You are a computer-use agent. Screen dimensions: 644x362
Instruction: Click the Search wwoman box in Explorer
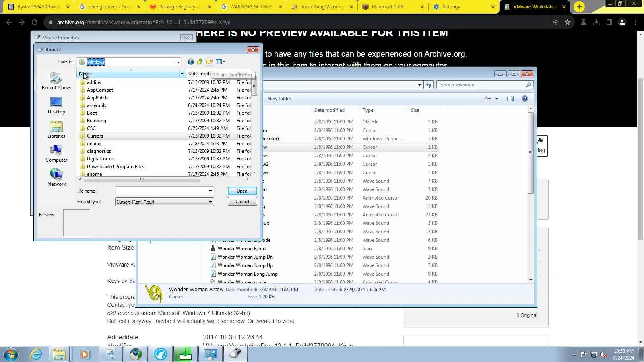tap(485, 85)
